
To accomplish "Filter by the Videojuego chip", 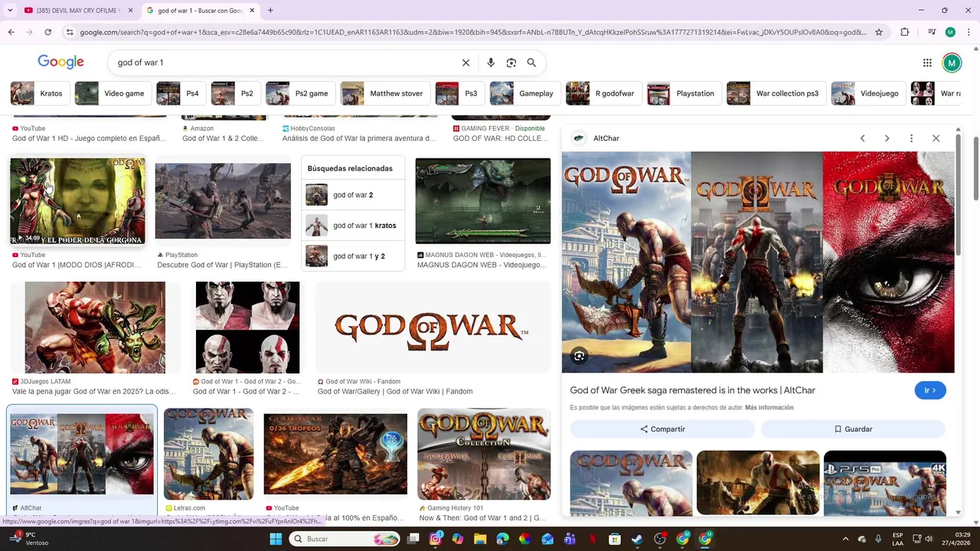I will (x=867, y=93).
